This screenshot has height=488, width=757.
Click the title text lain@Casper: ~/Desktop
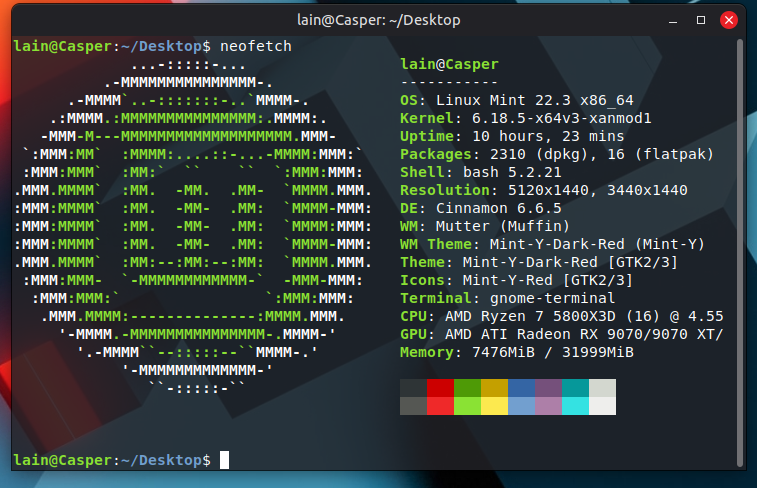[x=378, y=20]
